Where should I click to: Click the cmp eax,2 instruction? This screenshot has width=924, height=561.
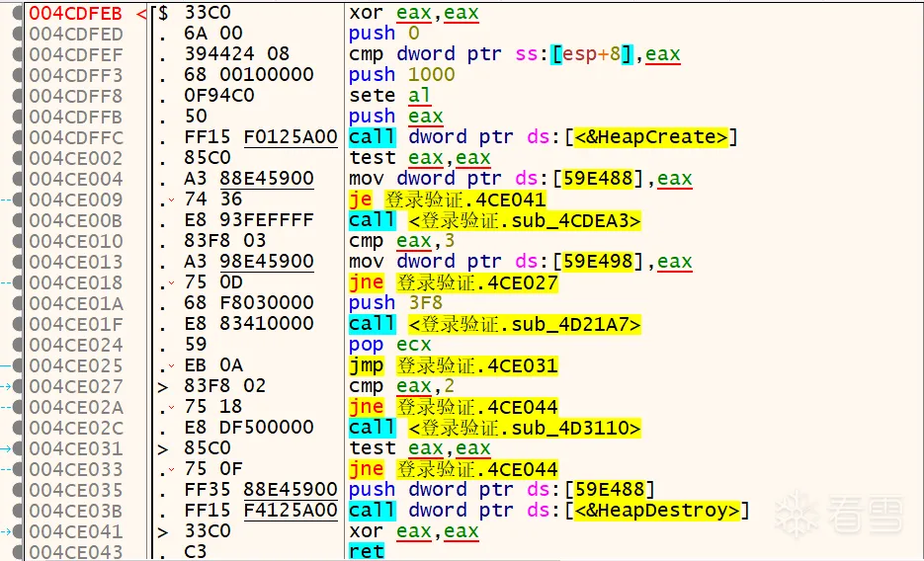click(x=402, y=386)
